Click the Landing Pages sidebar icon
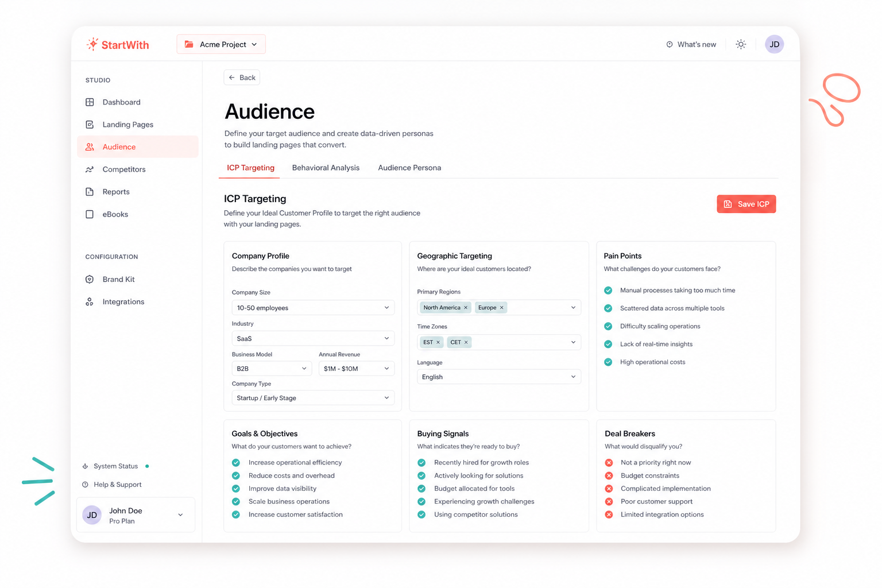The image size is (882, 588). click(x=90, y=125)
